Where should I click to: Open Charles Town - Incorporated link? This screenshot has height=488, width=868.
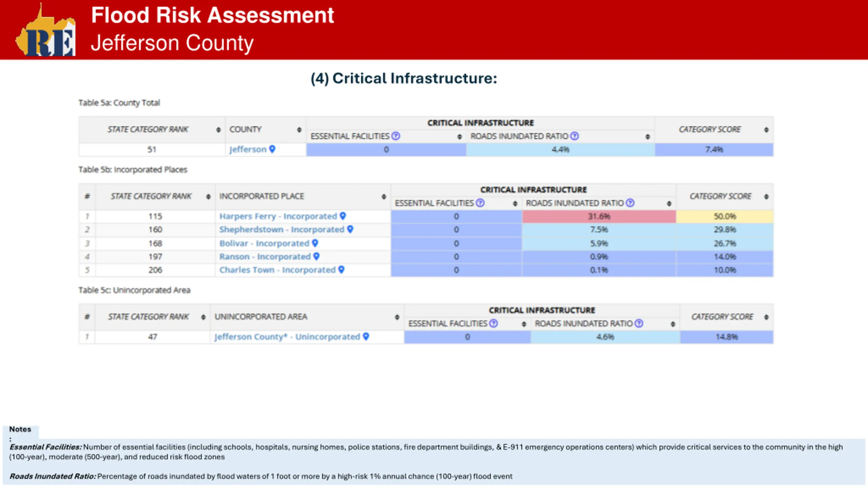tap(277, 270)
